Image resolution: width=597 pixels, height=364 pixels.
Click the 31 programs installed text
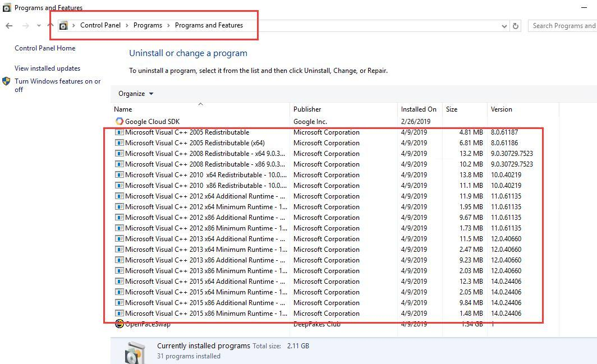(x=189, y=356)
